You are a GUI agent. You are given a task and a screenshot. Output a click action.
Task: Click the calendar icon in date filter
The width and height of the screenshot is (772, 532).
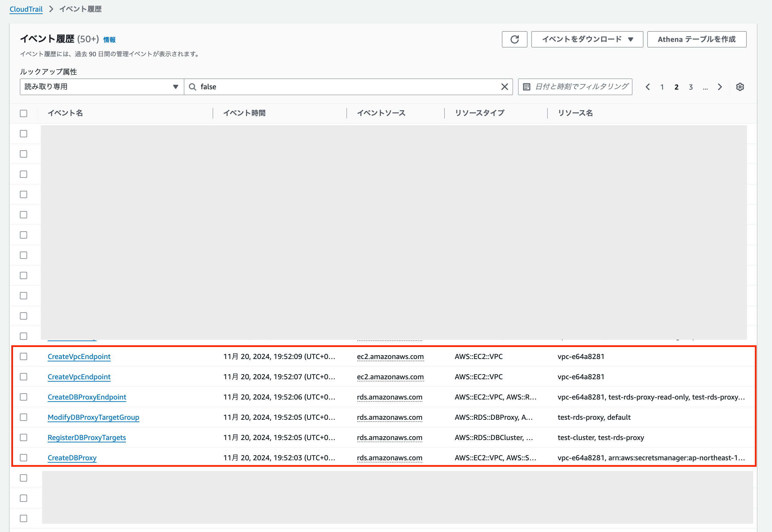527,87
